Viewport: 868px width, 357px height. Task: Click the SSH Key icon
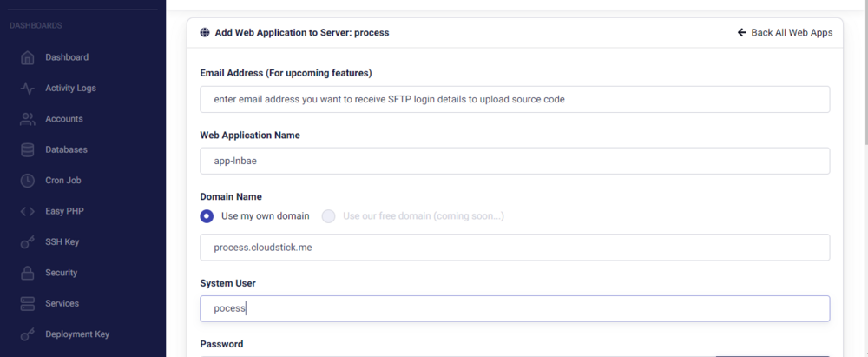click(x=28, y=242)
